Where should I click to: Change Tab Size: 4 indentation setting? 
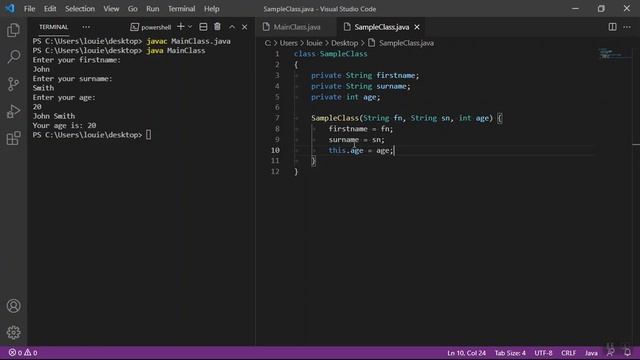coord(510,353)
